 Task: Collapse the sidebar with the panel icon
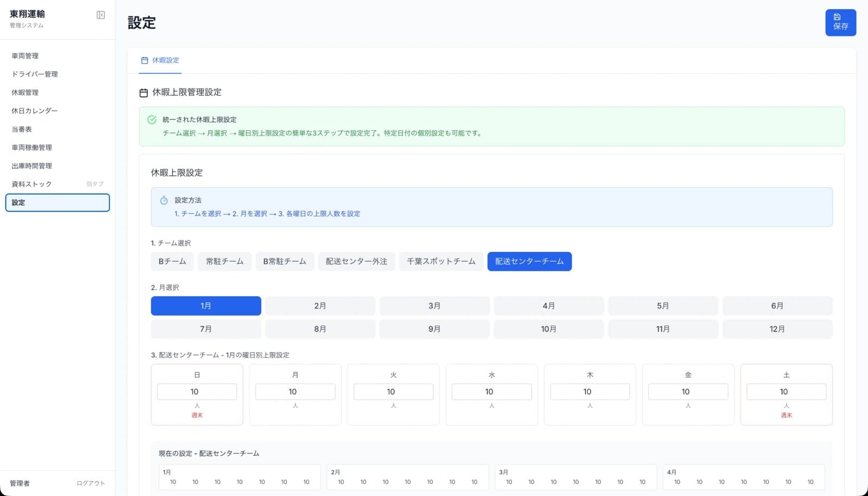pyautogui.click(x=101, y=15)
